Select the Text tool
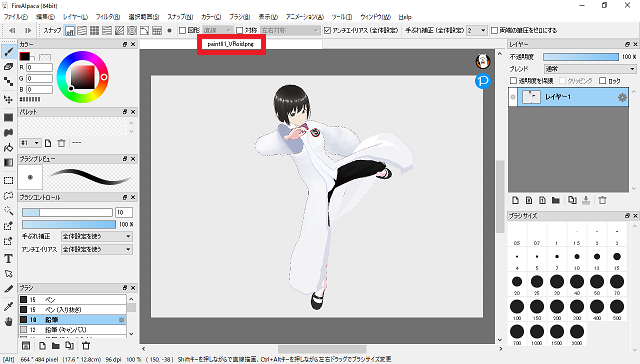Viewport: 640px width, 364px height. [x=8, y=258]
